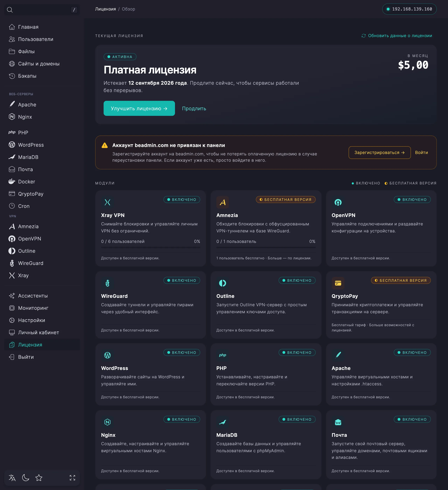The height and width of the screenshot is (490, 448).
Task: Click the Amnezia module icon in its card
Action: pyautogui.click(x=223, y=202)
